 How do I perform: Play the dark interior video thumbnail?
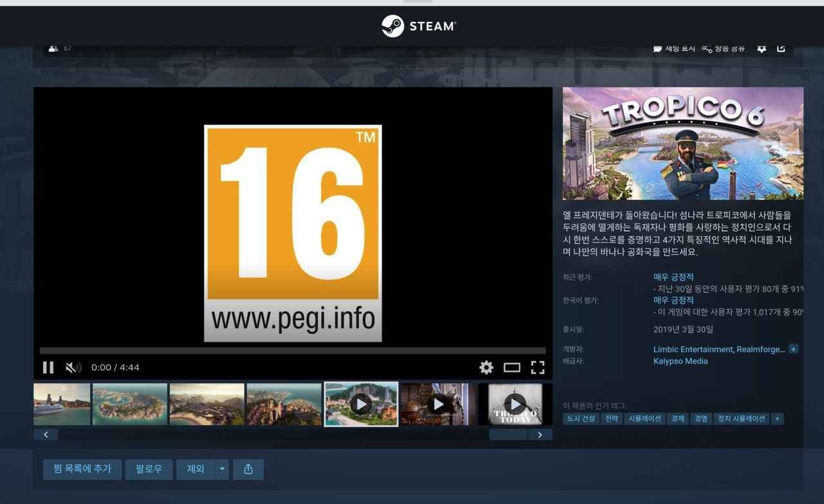tap(438, 404)
